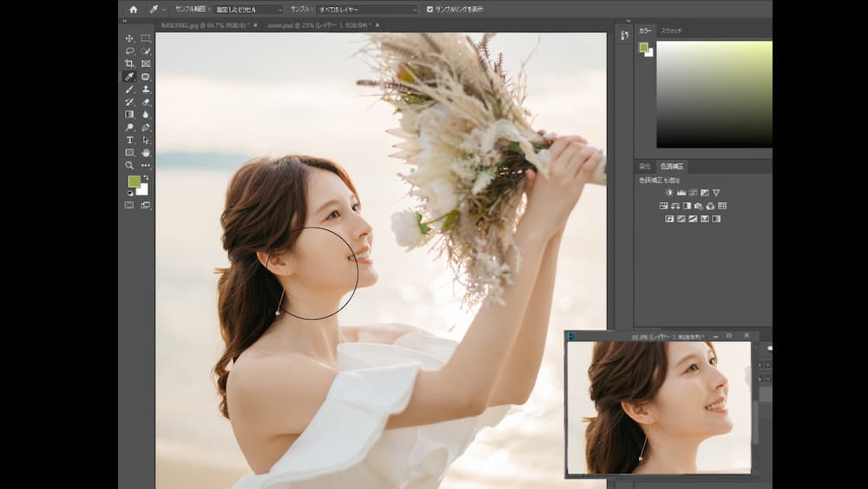
Task: Select the Clone Stamp tool
Action: coord(146,89)
